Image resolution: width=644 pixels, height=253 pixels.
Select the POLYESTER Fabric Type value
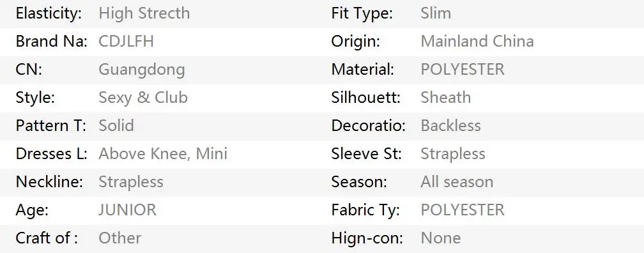[x=463, y=210]
